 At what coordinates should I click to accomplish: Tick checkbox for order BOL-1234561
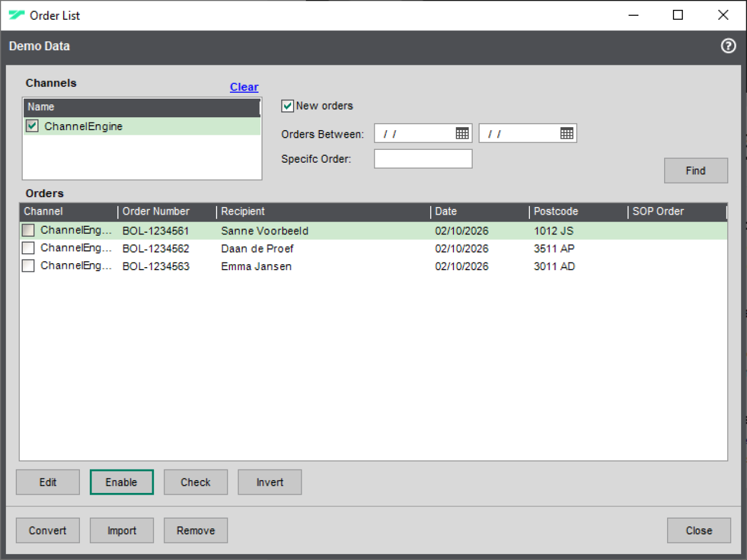[28, 230]
